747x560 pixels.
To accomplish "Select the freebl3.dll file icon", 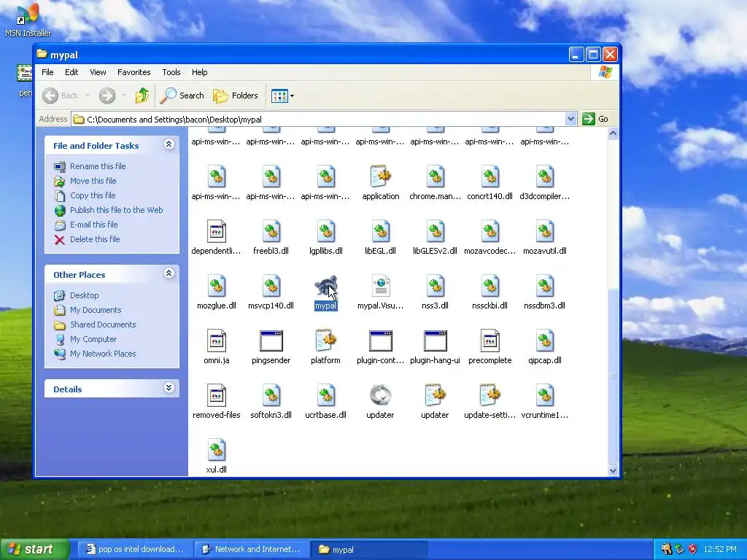I will coord(271,232).
